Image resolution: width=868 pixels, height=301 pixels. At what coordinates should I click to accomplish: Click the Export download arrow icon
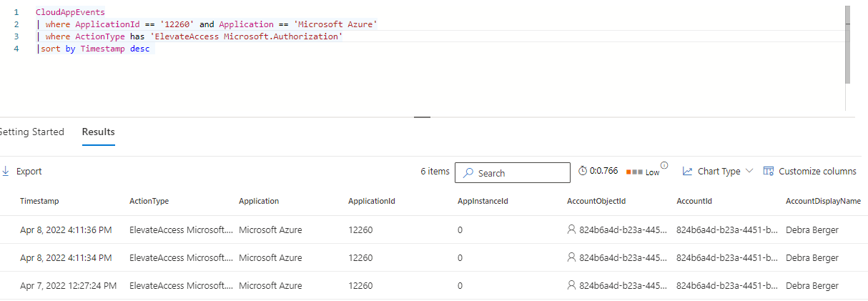click(x=5, y=172)
